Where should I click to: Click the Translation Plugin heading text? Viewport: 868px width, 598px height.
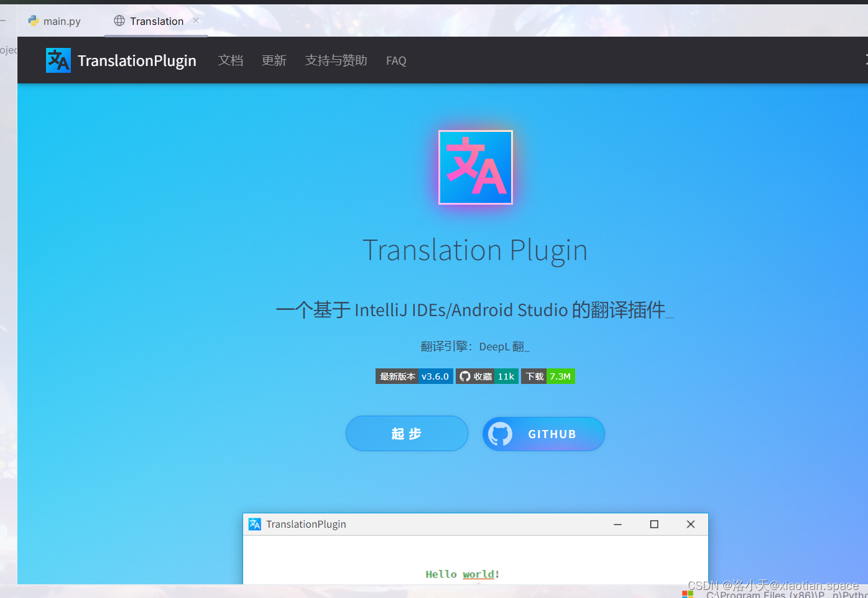475,250
